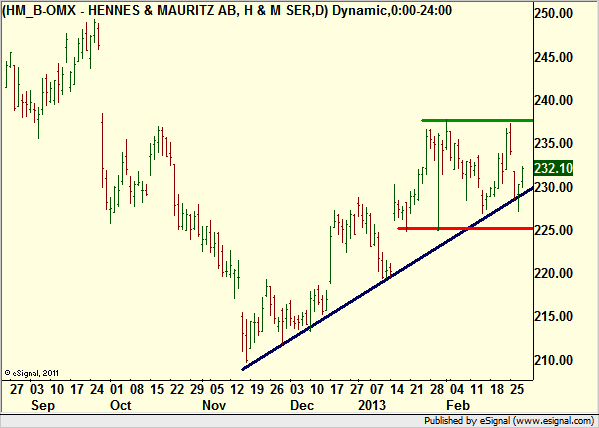Screen dimensions: 599x428
Task: Click the Feb month label on time axis
Action: pos(458,405)
